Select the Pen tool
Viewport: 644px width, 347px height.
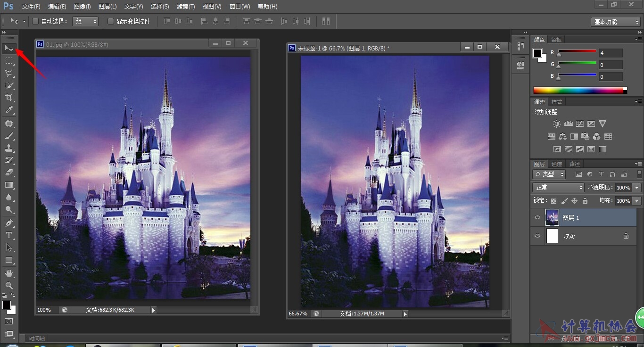pos(9,223)
